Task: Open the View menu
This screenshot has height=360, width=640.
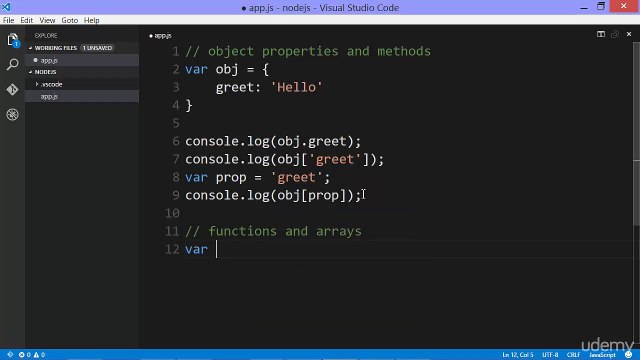Action: [47, 20]
